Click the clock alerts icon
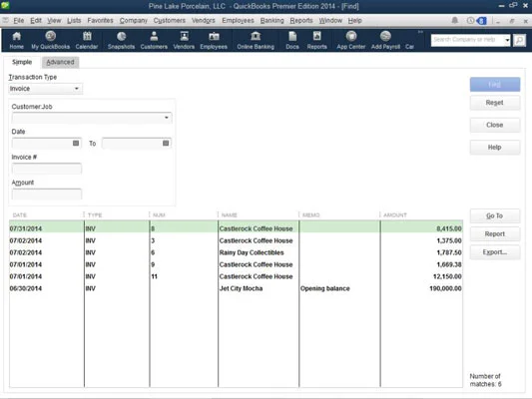 click(470, 21)
